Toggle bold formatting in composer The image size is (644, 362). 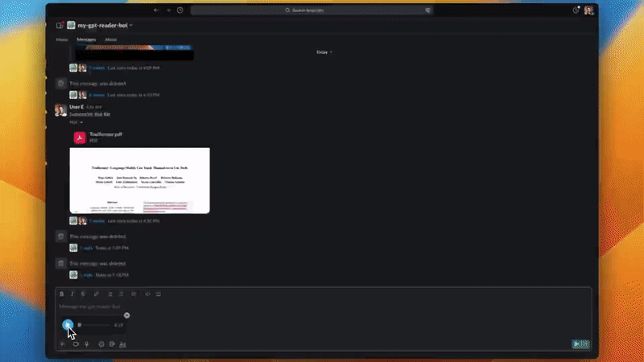tap(62, 294)
